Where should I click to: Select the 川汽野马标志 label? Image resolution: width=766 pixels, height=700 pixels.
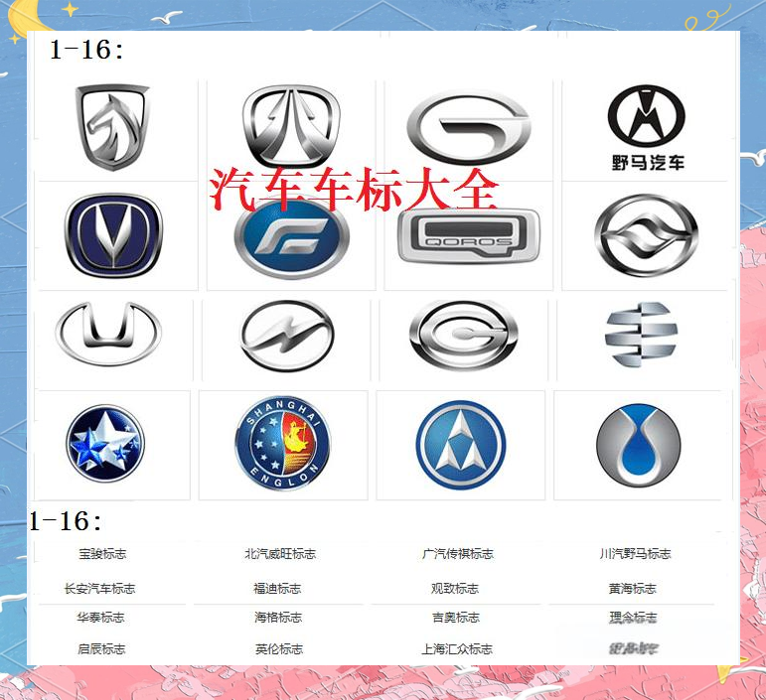[636, 554]
